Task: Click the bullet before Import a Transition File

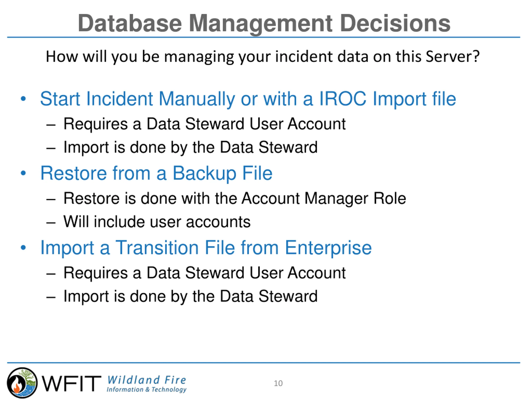Action: pyautogui.click(x=23, y=248)
